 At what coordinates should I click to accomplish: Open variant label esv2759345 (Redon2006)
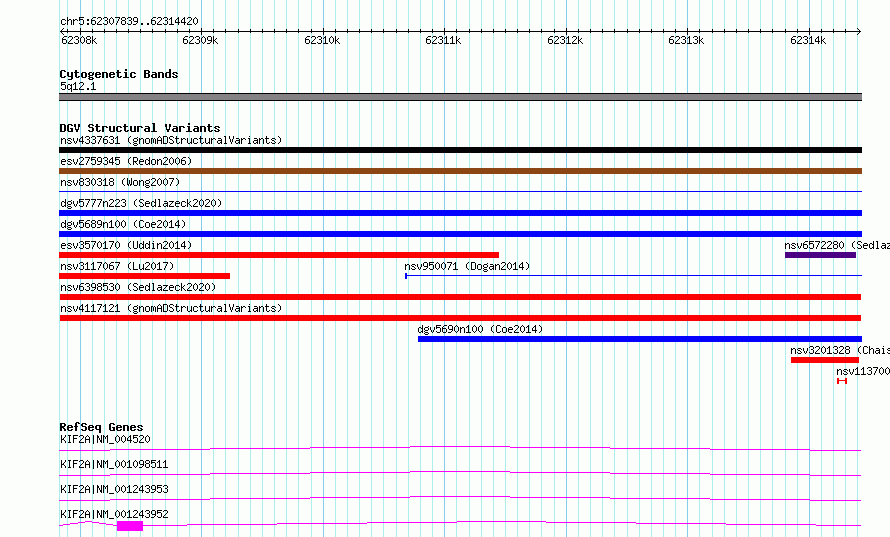coord(126,161)
